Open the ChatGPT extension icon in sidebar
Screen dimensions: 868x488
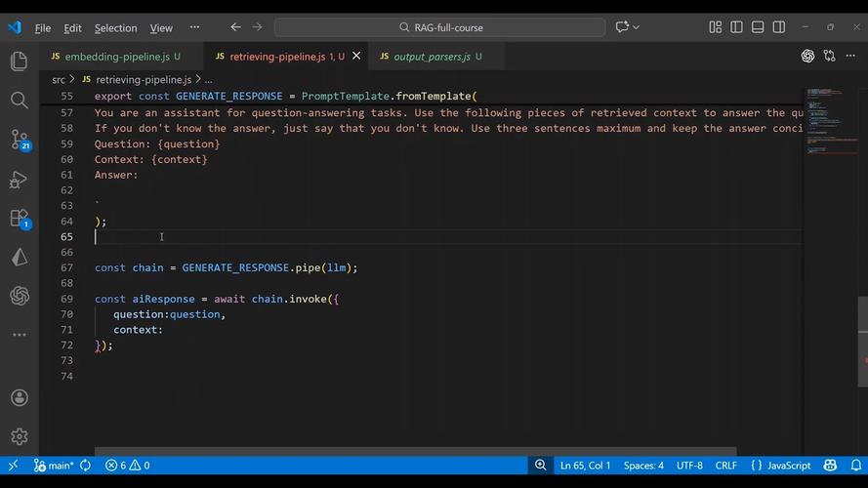click(19, 296)
